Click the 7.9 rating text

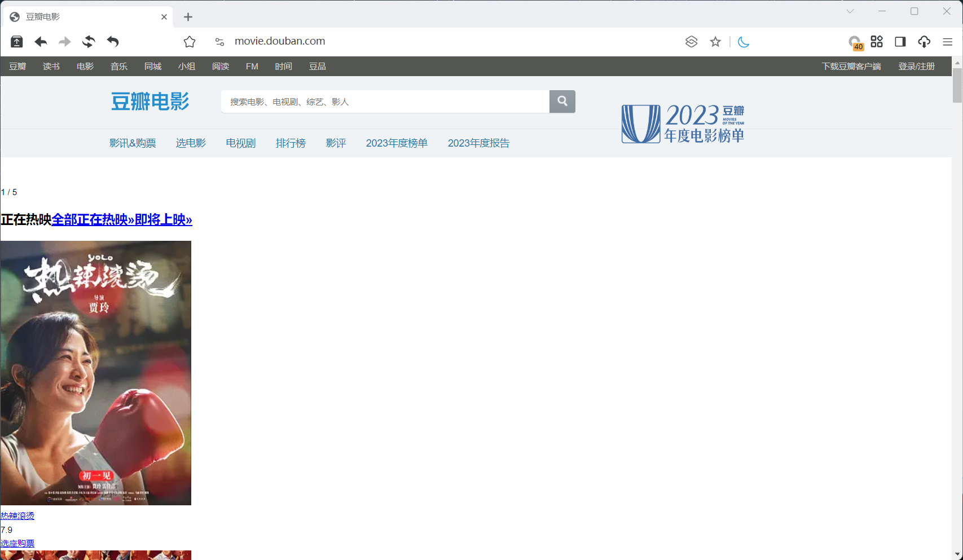pyautogui.click(x=6, y=530)
